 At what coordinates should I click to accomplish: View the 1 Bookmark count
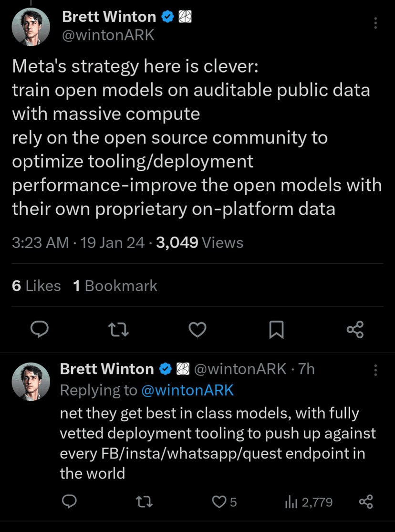pyautogui.click(x=115, y=286)
